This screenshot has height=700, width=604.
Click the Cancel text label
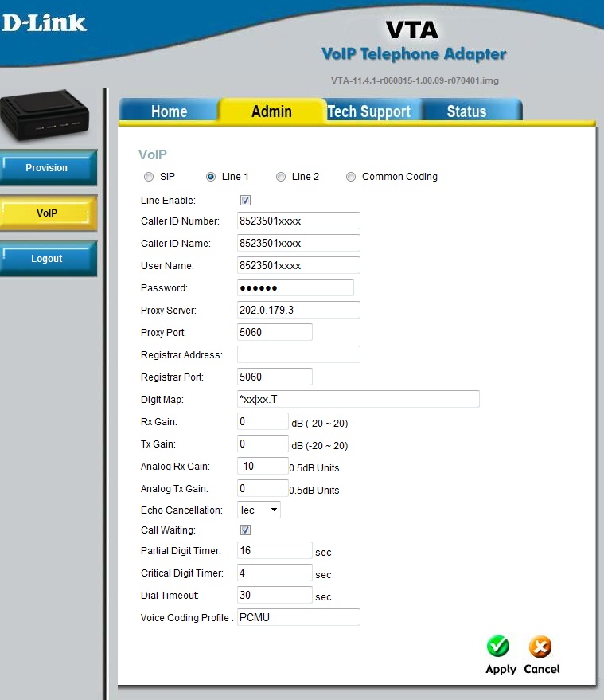click(x=542, y=669)
